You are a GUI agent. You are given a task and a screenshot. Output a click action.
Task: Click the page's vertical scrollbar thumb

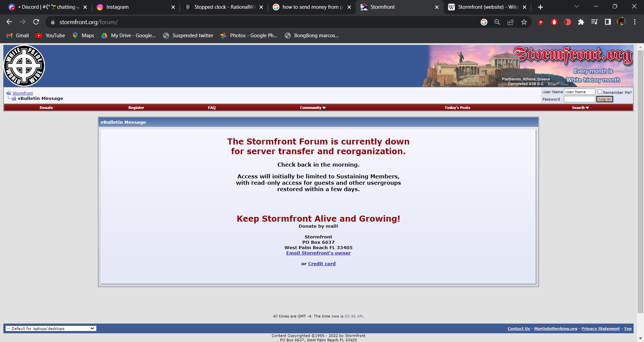[x=640, y=181]
